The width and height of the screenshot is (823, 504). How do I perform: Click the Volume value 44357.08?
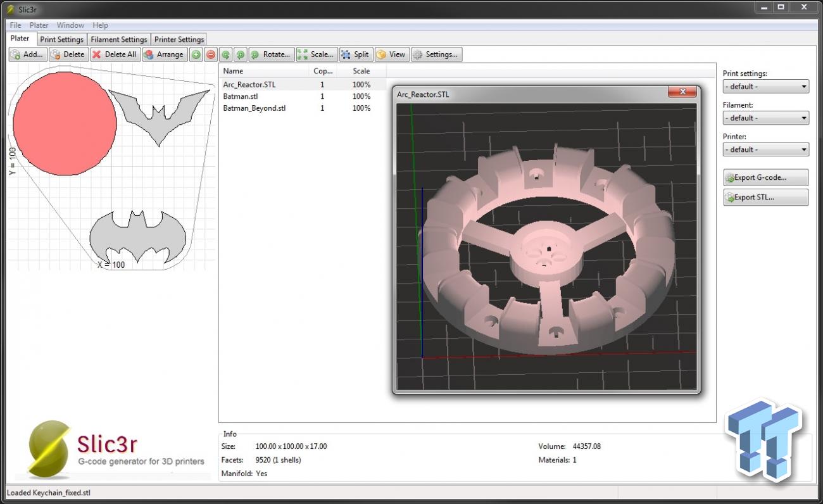coord(587,446)
